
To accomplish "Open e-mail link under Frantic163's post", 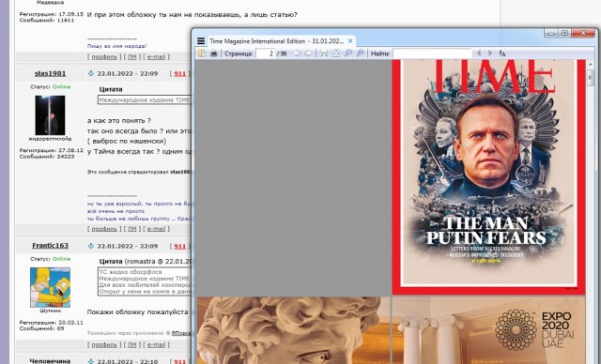I will point(157,345).
